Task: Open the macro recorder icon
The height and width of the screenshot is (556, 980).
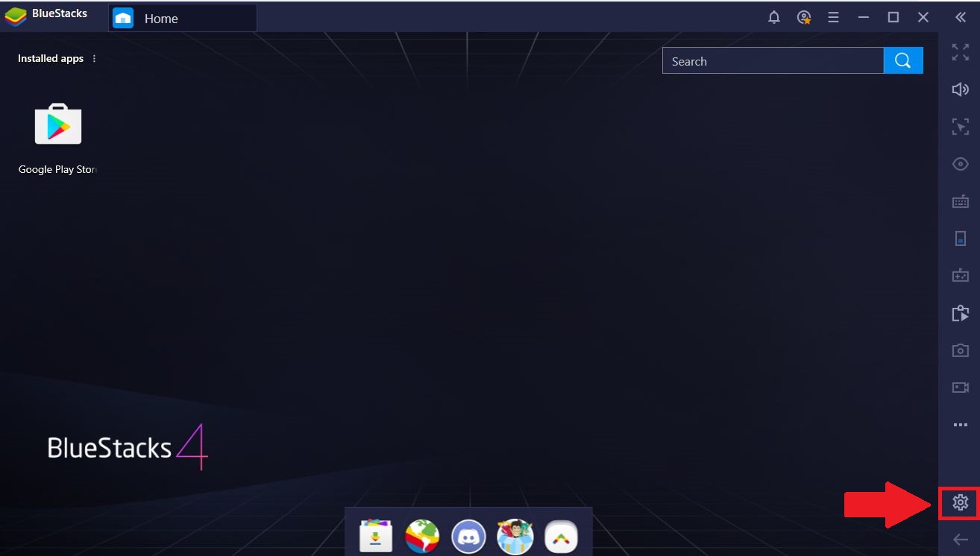Action: point(961,313)
